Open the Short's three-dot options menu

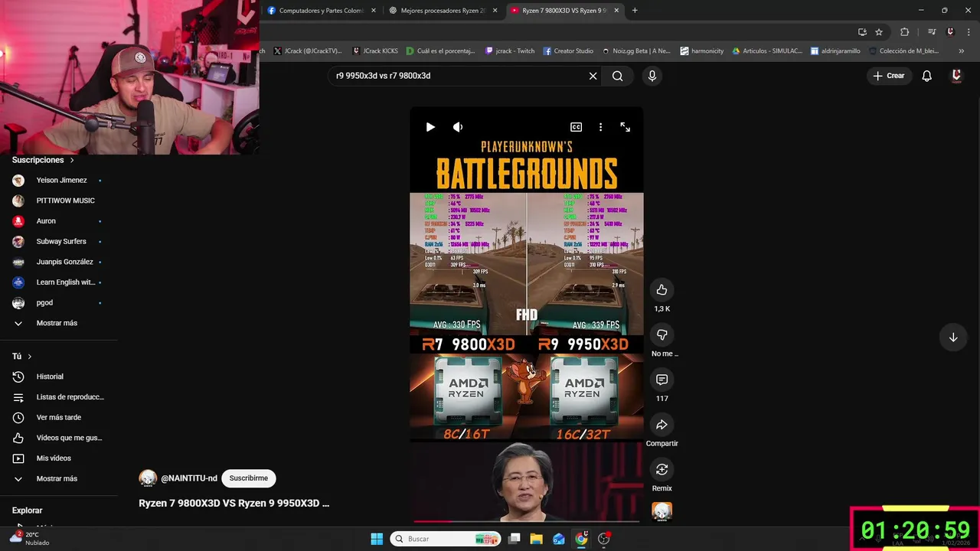[600, 127]
